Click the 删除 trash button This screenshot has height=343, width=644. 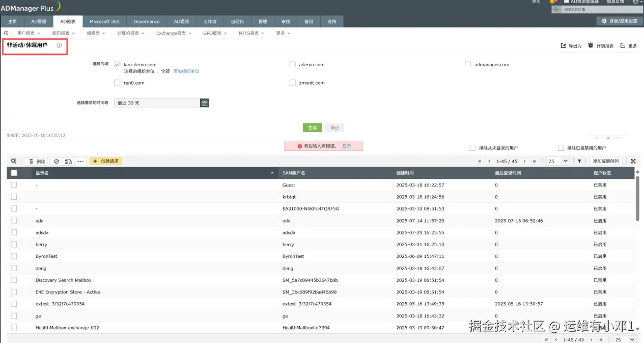37,161
